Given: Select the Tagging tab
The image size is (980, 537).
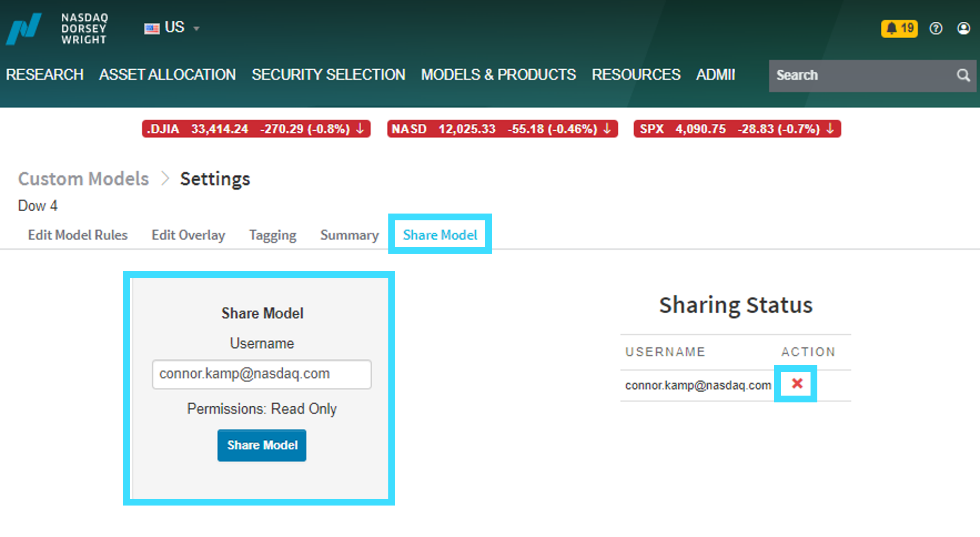Looking at the screenshot, I should 273,235.
